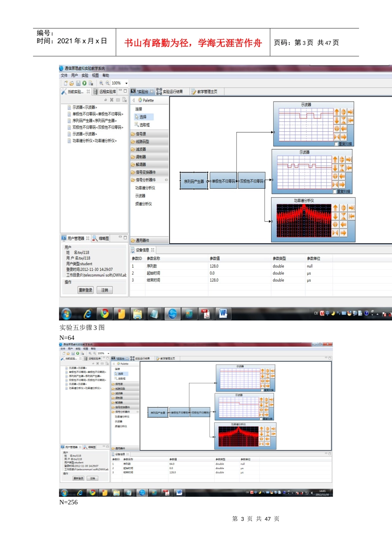Screen dimensions: 392x555
Task: Click the 重新登录 button in upper window
Action: point(85,290)
